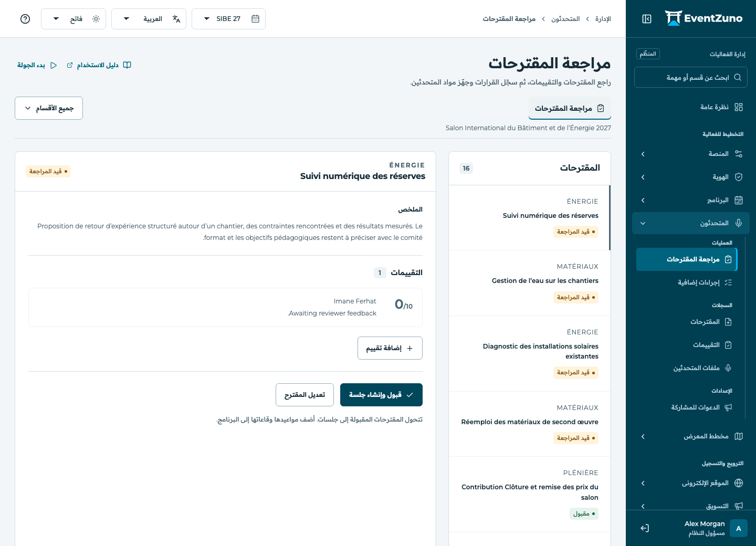Image resolution: width=756 pixels, height=546 pixels.
Task: Open نظرة عامة overview in sidebar
Action: (x=691, y=107)
